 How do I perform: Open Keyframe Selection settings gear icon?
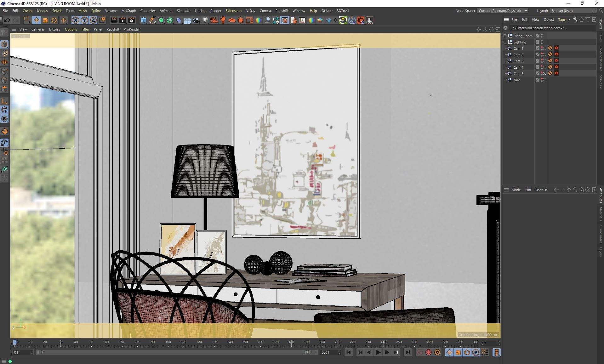pyautogui.click(x=437, y=352)
